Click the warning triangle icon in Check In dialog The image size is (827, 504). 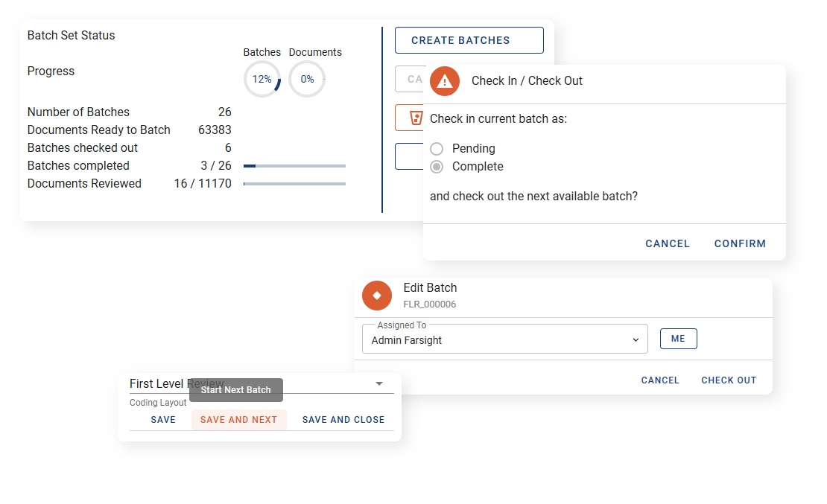click(445, 80)
